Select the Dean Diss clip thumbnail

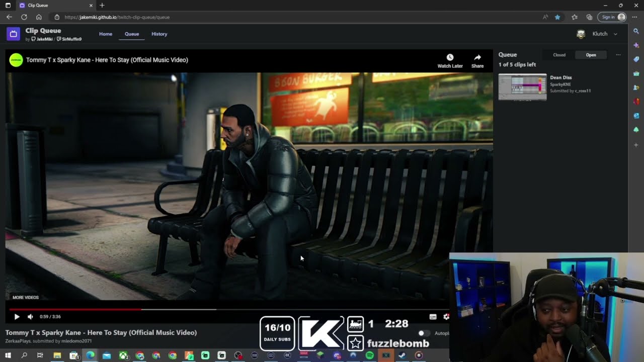(x=522, y=87)
